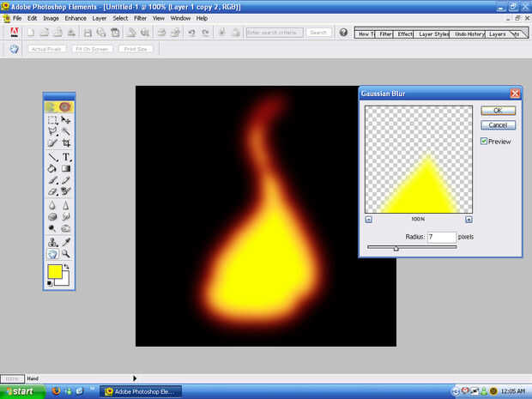Select the Selection Brush tool
The height and width of the screenshot is (399, 532).
tap(52, 142)
